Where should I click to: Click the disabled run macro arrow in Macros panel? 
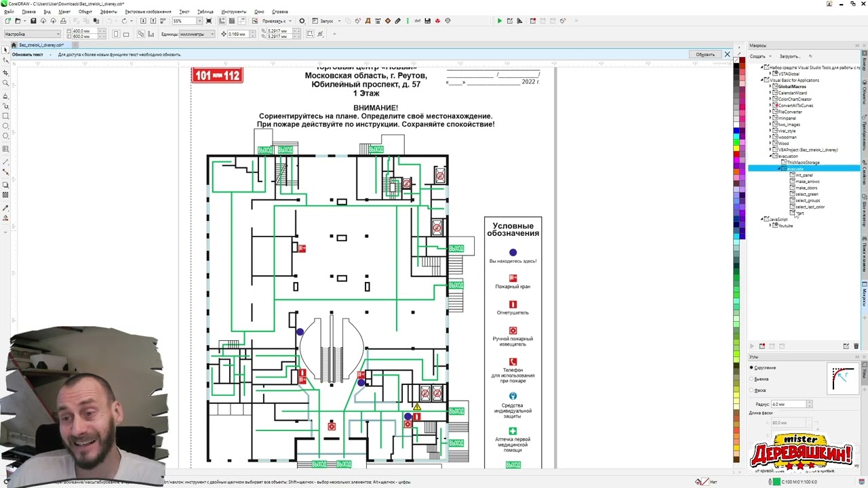pos(752,346)
